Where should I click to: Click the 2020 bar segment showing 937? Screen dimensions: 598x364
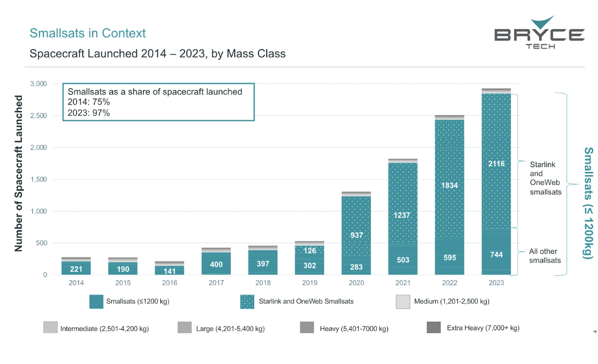tap(356, 235)
